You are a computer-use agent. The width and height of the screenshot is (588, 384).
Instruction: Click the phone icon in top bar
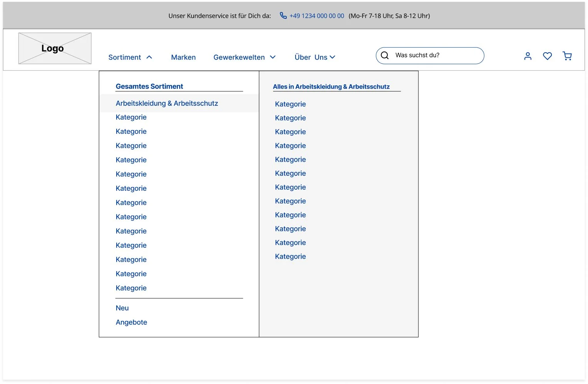[x=283, y=15]
